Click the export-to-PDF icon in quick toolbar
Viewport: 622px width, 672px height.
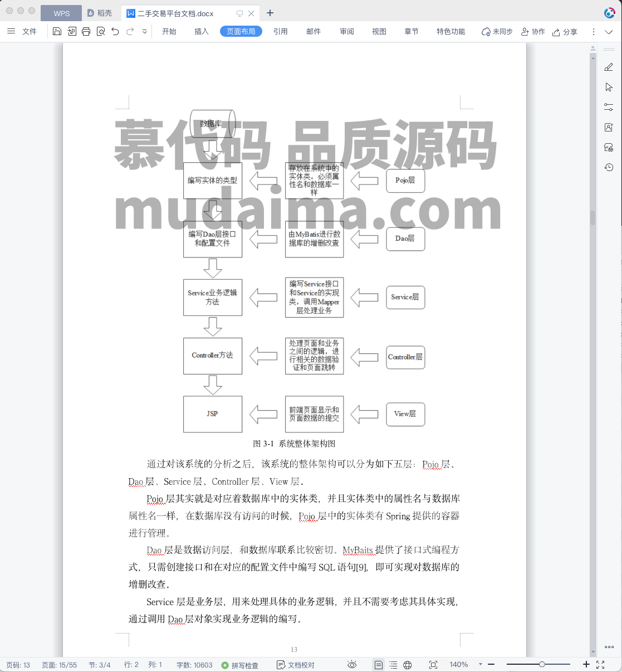point(72,32)
